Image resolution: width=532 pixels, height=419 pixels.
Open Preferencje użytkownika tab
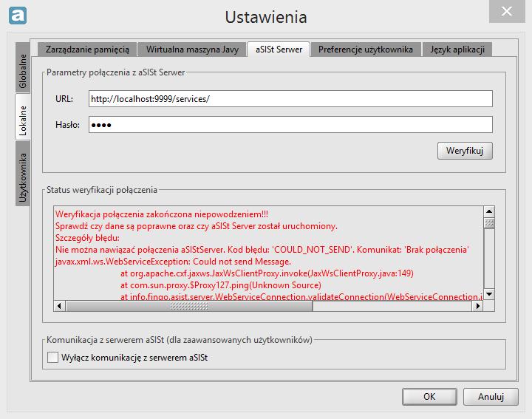366,50
